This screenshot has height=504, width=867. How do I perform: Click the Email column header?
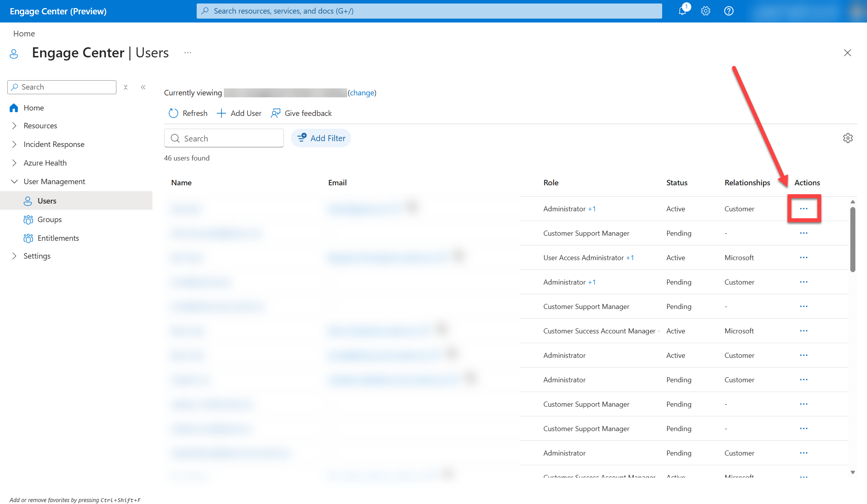337,183
